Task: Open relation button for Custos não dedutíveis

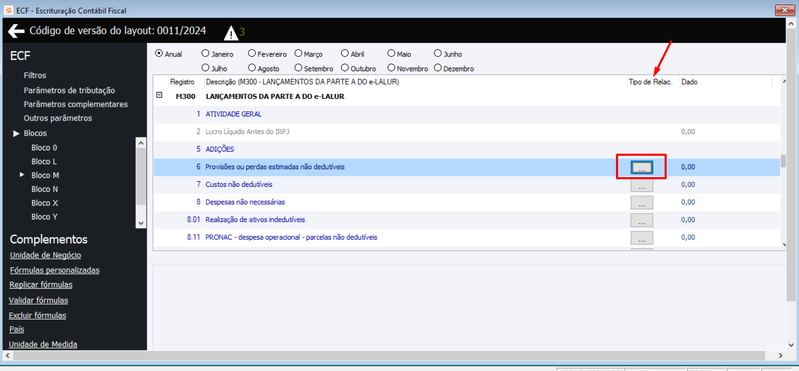Action: (x=642, y=186)
